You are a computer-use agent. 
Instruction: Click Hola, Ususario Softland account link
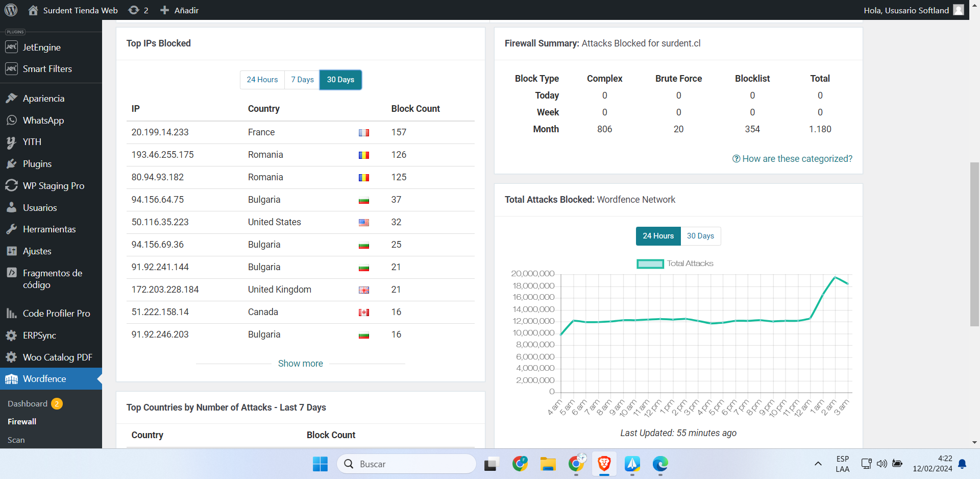(x=906, y=10)
